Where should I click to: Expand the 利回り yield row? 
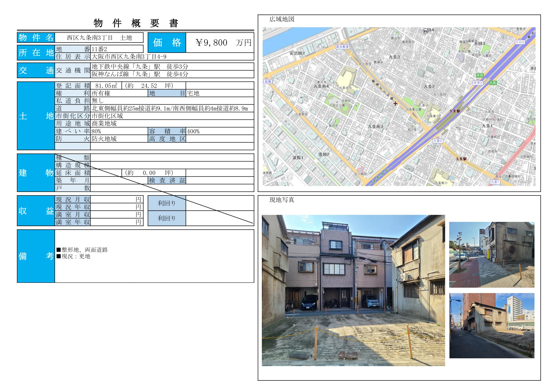click(167, 204)
